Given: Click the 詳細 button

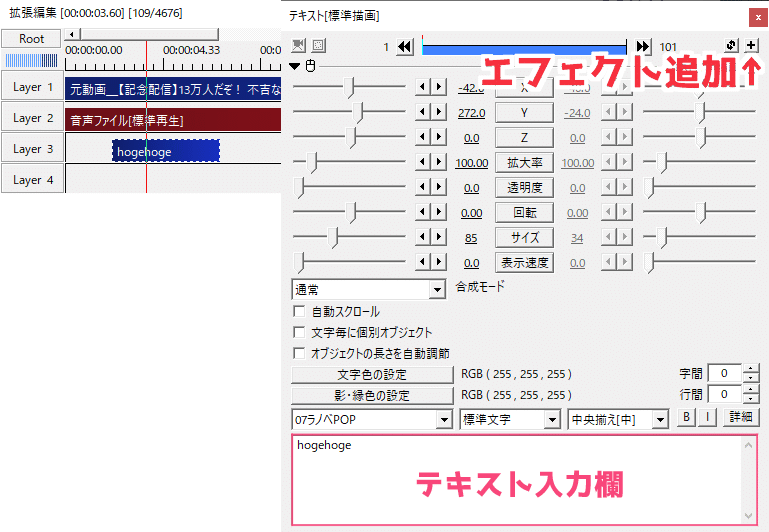Looking at the screenshot, I should (x=741, y=417).
